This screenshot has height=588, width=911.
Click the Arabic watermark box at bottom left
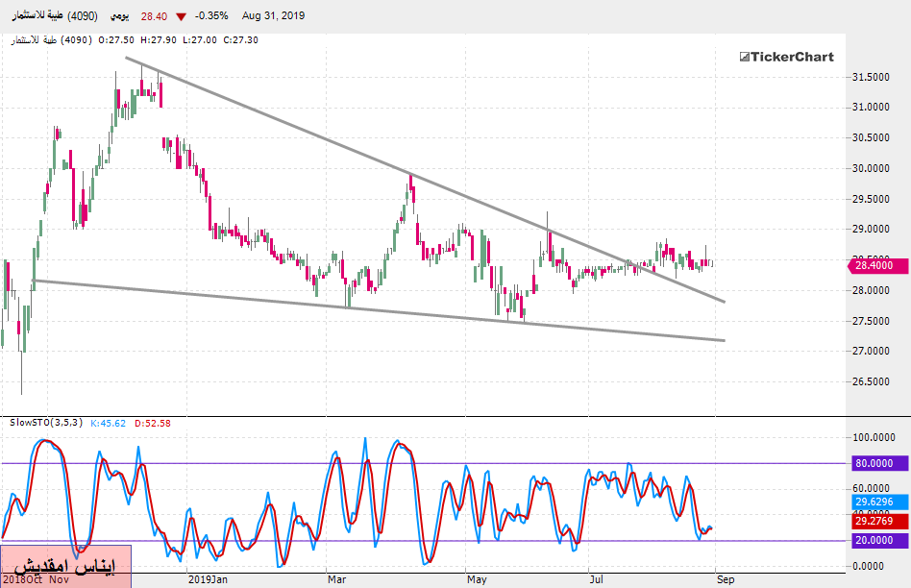coord(65,566)
